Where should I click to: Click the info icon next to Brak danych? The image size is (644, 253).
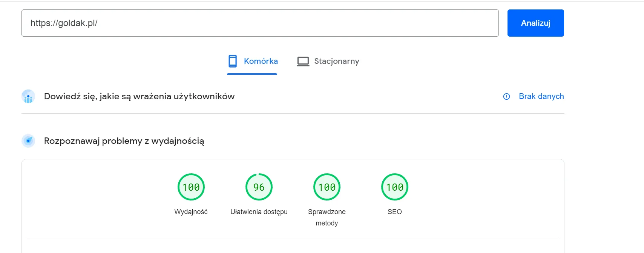506,97
